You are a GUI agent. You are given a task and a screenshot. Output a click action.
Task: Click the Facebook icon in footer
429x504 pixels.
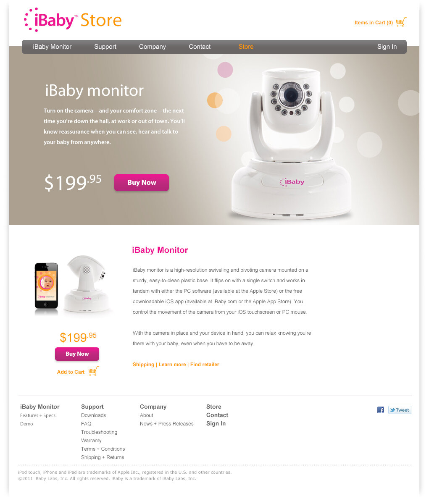pos(381,410)
